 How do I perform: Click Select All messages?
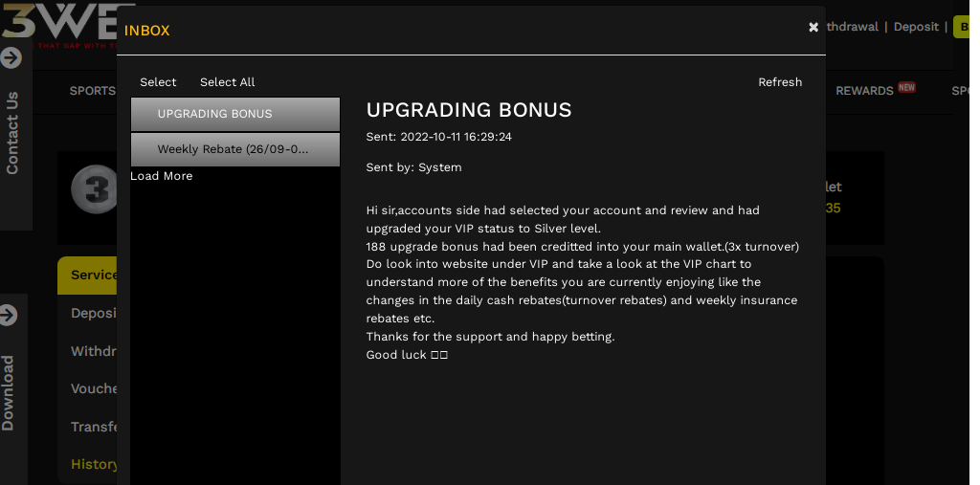tap(228, 82)
